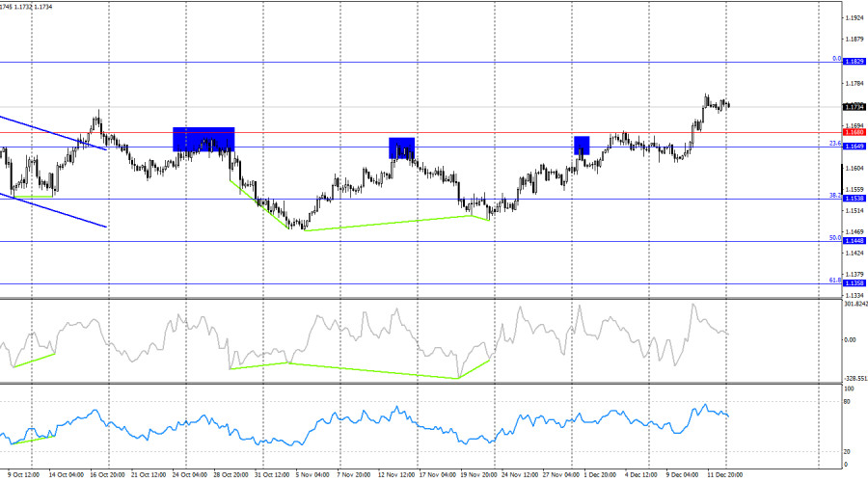Click the 12 Nov 12:00 time label

[396, 475]
